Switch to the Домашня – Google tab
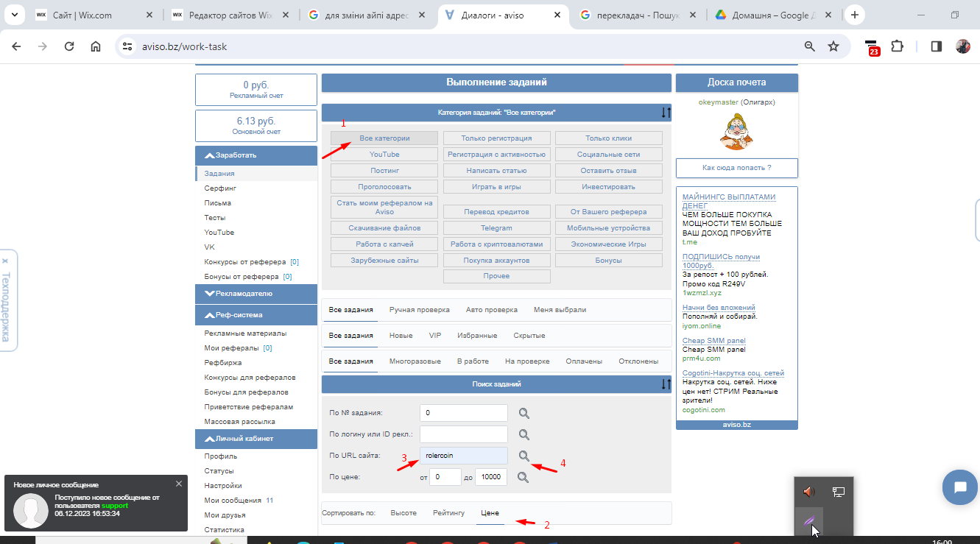This screenshot has width=980, height=544. coord(772,15)
